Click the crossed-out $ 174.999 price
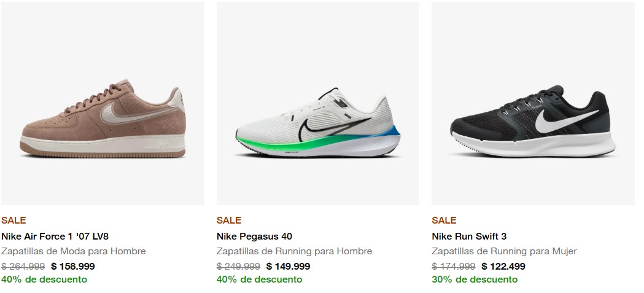644x293 pixels. (454, 266)
